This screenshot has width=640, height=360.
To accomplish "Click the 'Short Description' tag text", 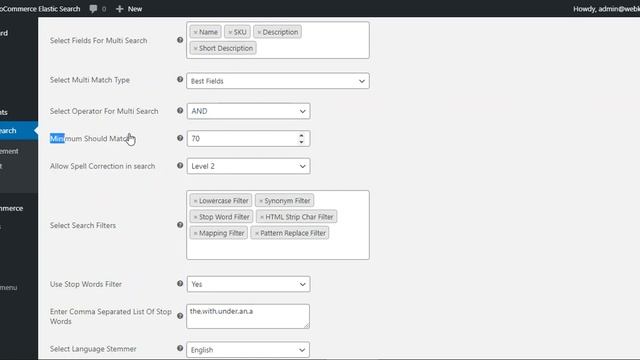I will [x=226, y=48].
